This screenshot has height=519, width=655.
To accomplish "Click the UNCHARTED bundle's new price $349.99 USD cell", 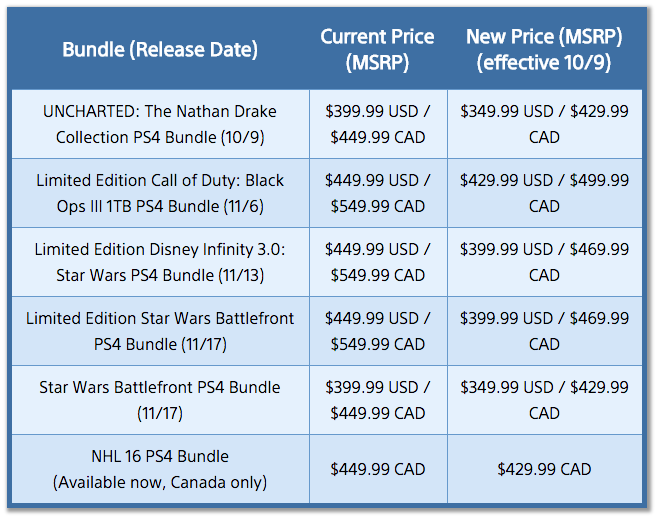I will 544,124.
